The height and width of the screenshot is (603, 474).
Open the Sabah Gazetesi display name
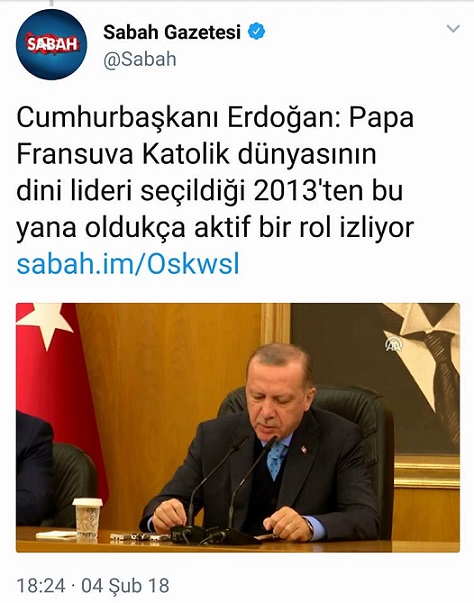pos(172,32)
